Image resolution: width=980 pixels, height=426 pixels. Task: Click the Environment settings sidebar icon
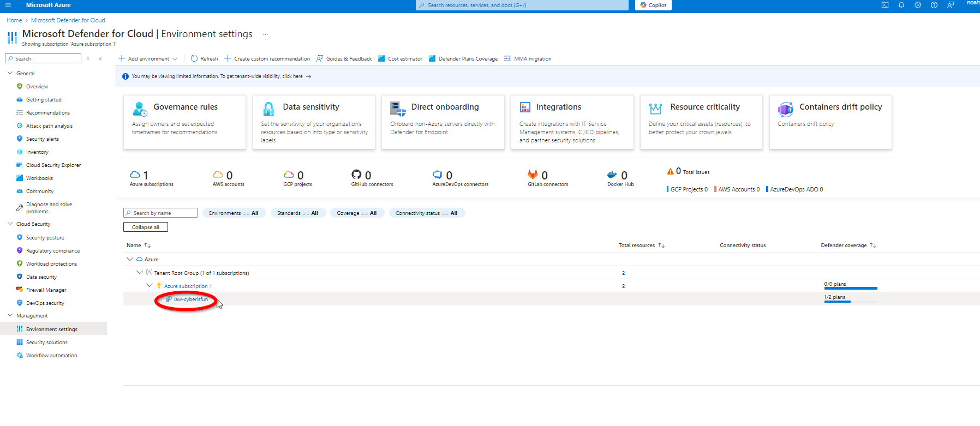tap(20, 329)
